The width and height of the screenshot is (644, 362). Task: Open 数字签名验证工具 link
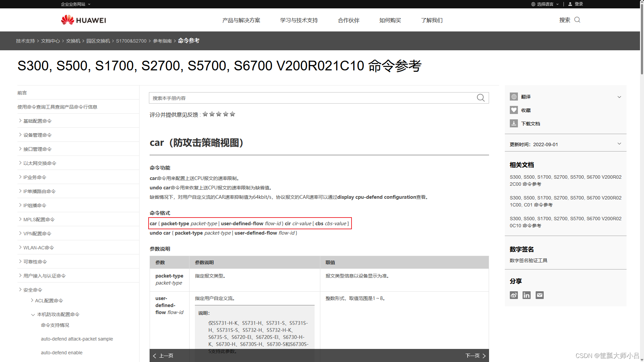[x=529, y=260]
